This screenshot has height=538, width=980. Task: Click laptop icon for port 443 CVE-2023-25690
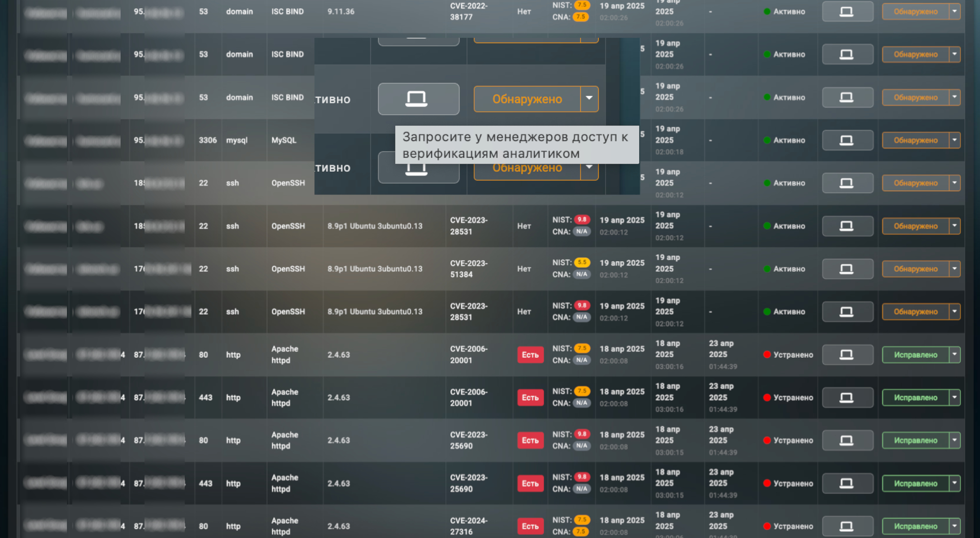pos(847,483)
